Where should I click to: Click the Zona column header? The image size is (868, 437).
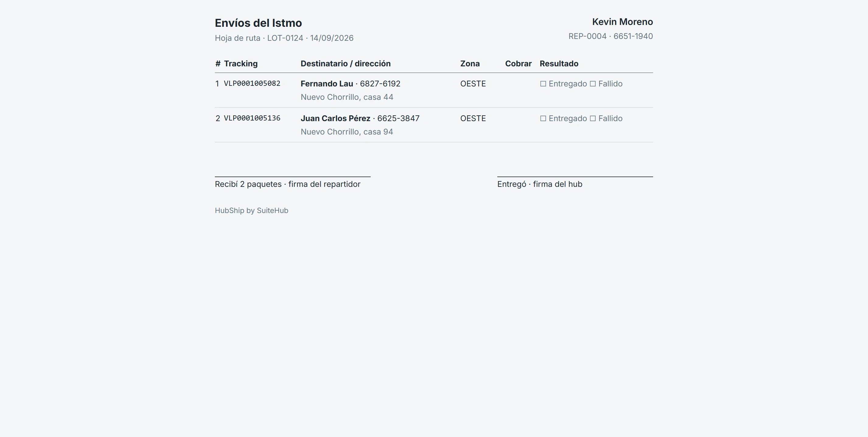point(470,64)
